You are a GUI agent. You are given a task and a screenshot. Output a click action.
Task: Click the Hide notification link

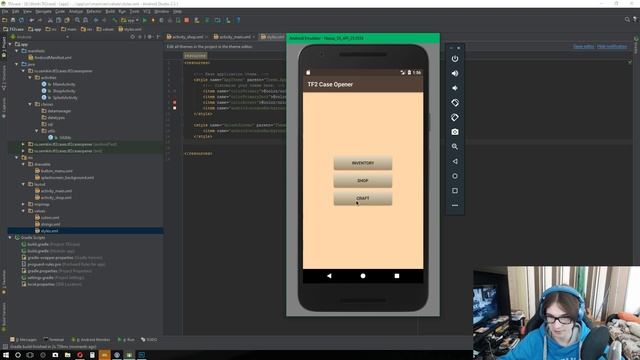point(612,47)
